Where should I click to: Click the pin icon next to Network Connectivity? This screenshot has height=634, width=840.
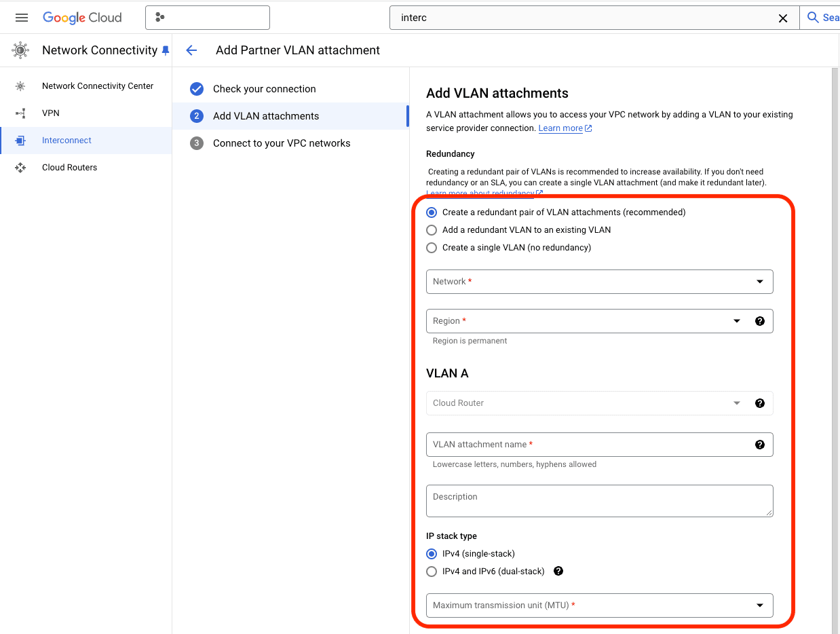[x=165, y=50]
